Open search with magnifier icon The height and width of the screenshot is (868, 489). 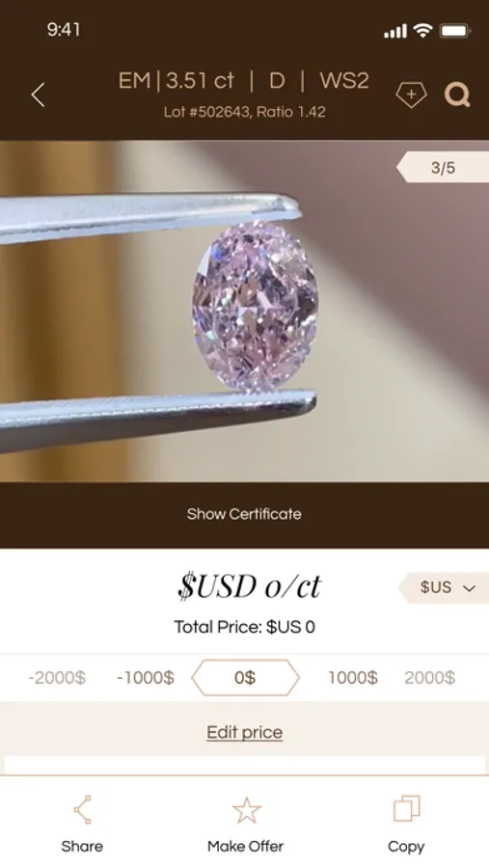(457, 95)
